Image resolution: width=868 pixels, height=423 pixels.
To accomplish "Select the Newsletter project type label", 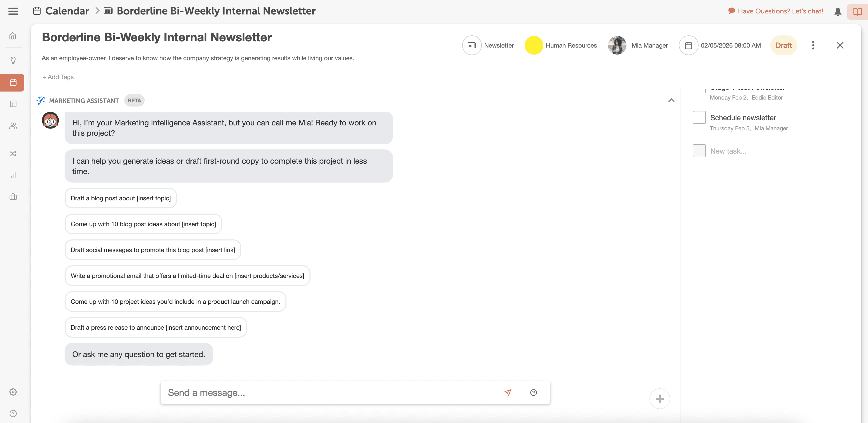I will tap(498, 45).
